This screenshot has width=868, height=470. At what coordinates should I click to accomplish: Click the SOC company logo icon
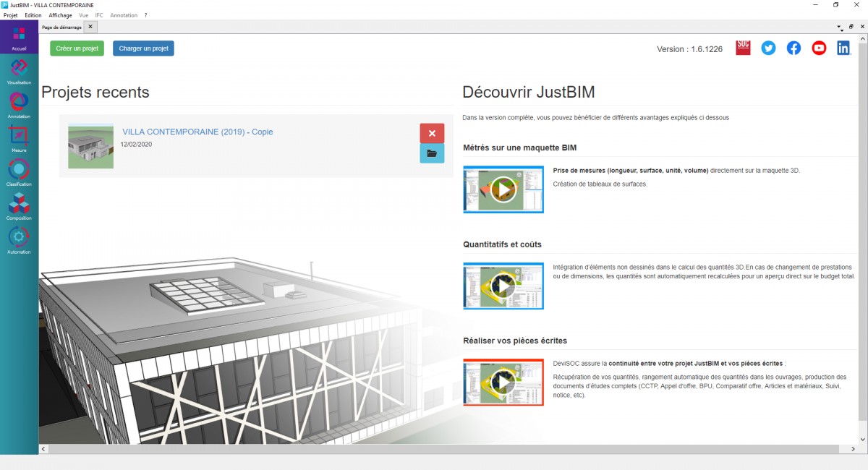coord(743,48)
